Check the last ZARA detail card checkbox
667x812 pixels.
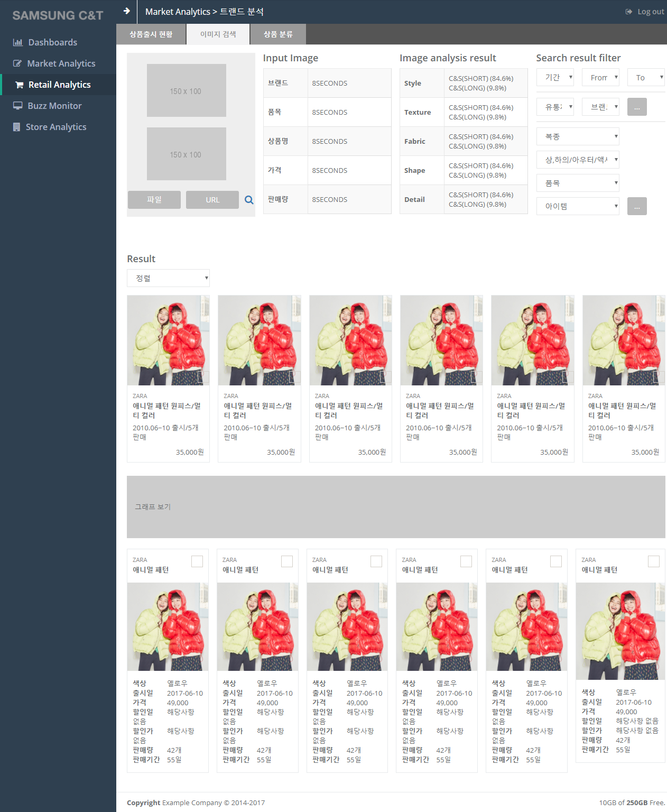click(x=654, y=561)
